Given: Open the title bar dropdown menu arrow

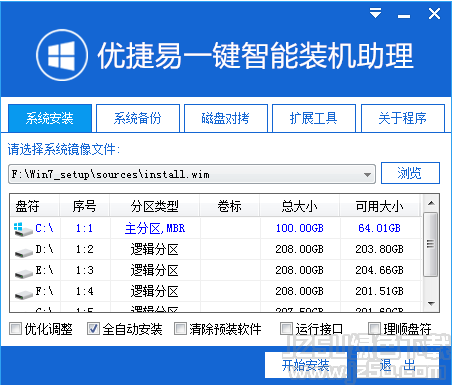Looking at the screenshot, I should [375, 13].
